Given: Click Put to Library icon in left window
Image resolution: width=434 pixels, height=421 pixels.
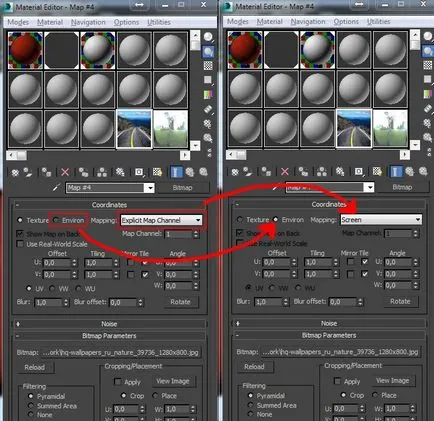Looking at the screenshot, I should pyautogui.click(x=120, y=172).
